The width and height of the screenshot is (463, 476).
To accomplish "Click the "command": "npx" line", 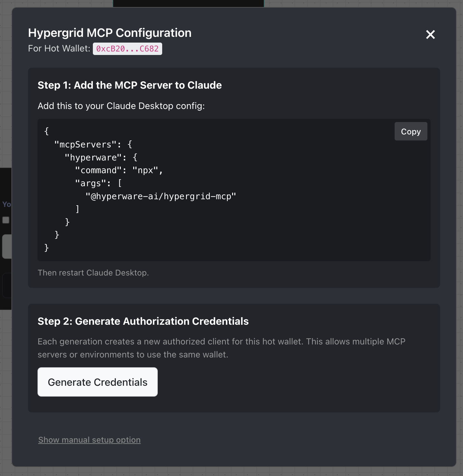I will 119,170.
